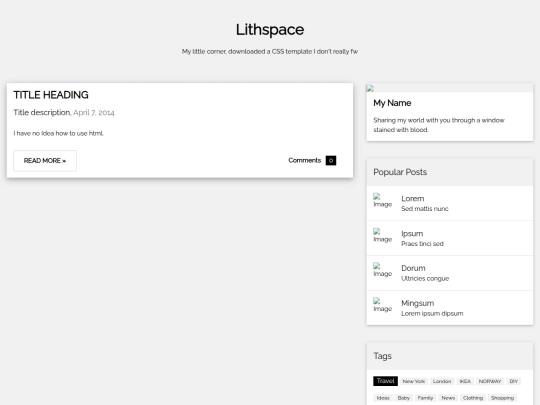Screen dimensions: 540x405
Task: Select the IKEA tag
Action: 465,381
